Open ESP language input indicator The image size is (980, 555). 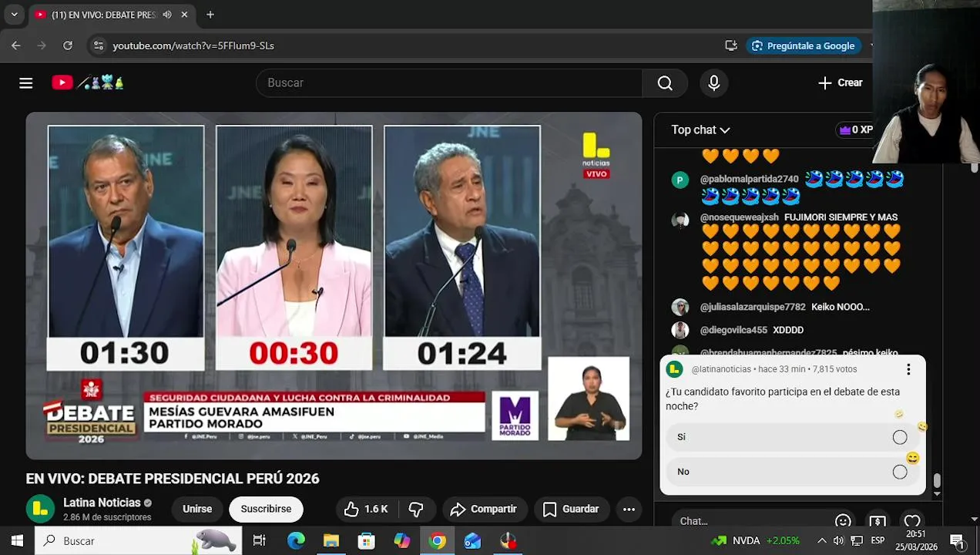878,540
